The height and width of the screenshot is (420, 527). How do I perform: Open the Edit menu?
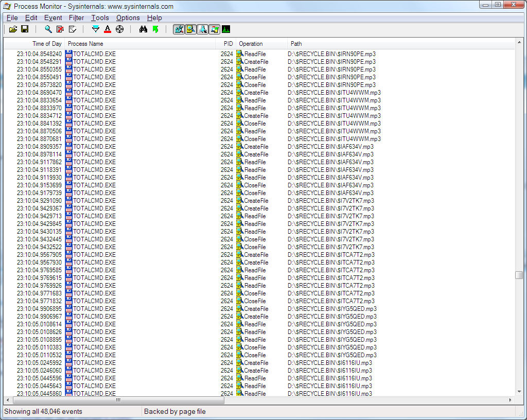click(31, 18)
